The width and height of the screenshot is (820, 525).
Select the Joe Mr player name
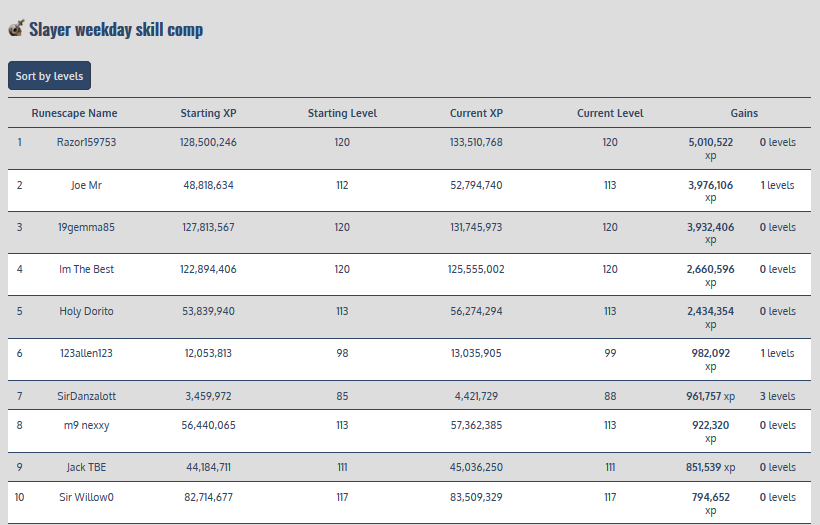pyautogui.click(x=86, y=185)
